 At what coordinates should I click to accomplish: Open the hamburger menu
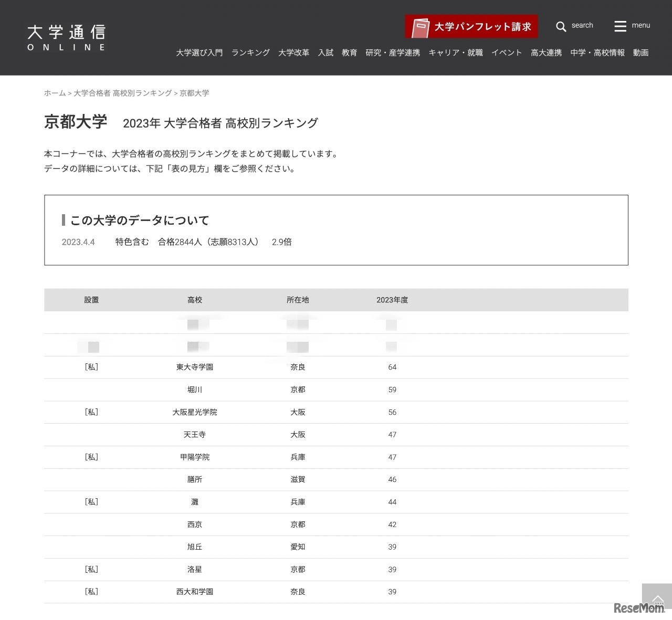pos(632,26)
